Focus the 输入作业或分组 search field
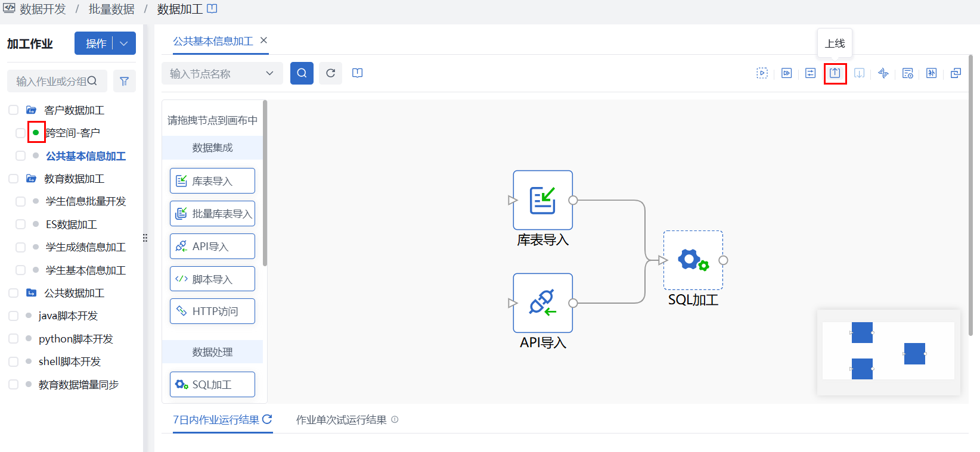 (57, 81)
